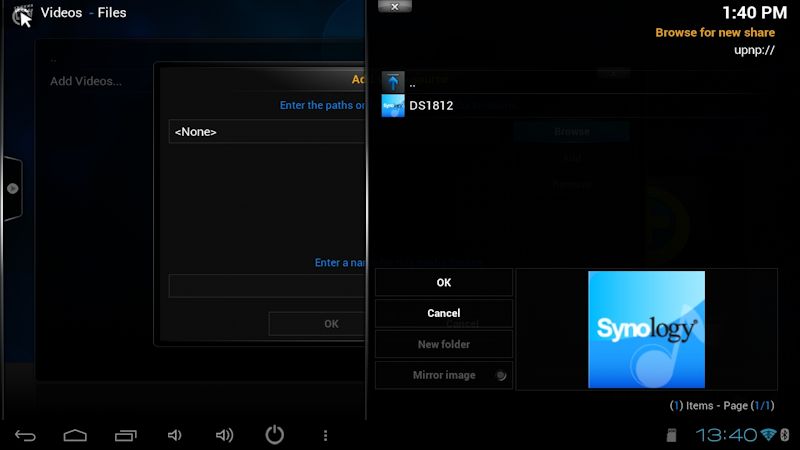Image resolution: width=800 pixels, height=450 pixels.
Task: Click the Synology icon beside DS1812
Action: [x=393, y=106]
